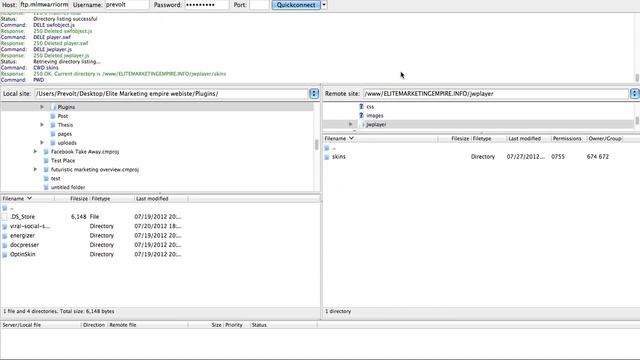Click the Status queue column header
Screen dimensions: 640x360
[x=283, y=325]
